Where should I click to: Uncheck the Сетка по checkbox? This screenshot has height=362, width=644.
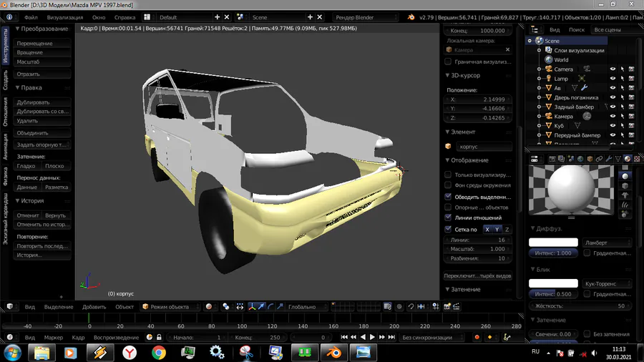pos(448,229)
